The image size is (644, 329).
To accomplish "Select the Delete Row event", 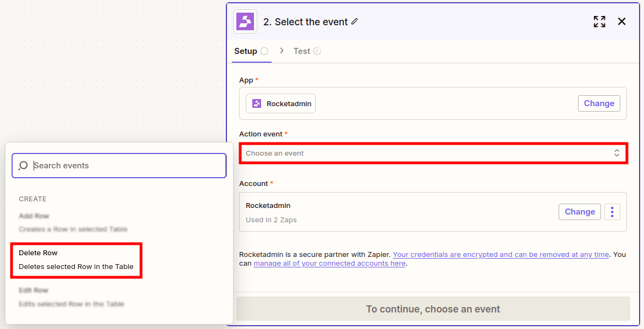I will (x=77, y=260).
